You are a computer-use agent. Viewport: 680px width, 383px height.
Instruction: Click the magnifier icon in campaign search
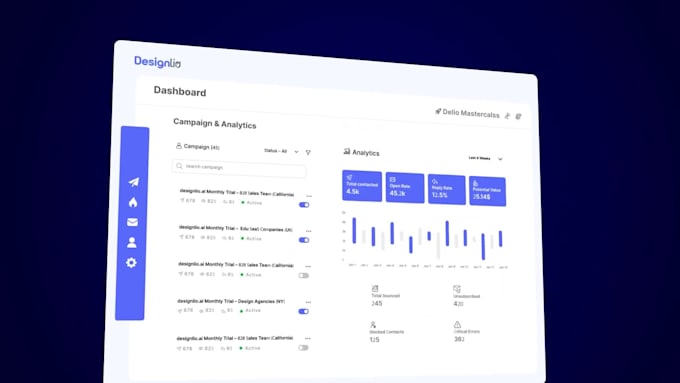(x=179, y=166)
